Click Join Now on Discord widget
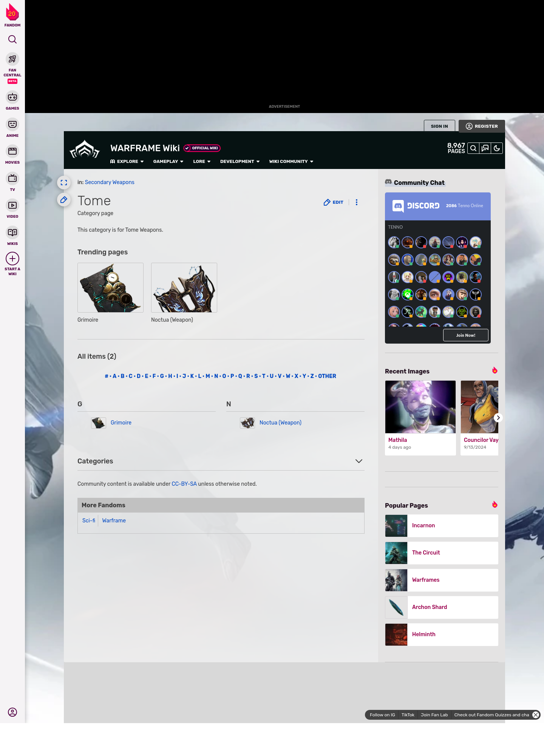The image size is (544, 756). tap(466, 335)
